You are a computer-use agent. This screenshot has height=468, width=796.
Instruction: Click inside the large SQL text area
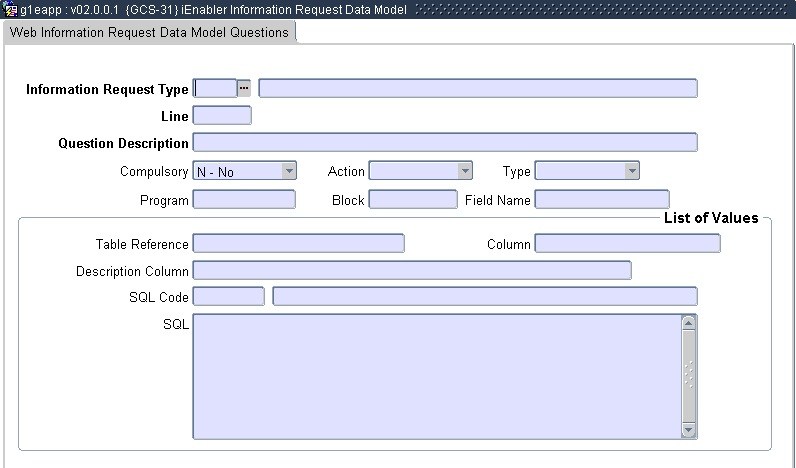click(436, 376)
